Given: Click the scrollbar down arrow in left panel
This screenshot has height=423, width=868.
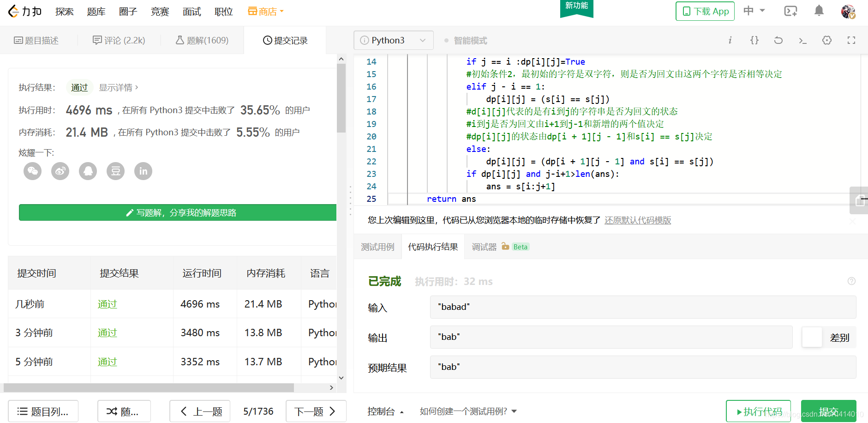Looking at the screenshot, I should click(341, 378).
